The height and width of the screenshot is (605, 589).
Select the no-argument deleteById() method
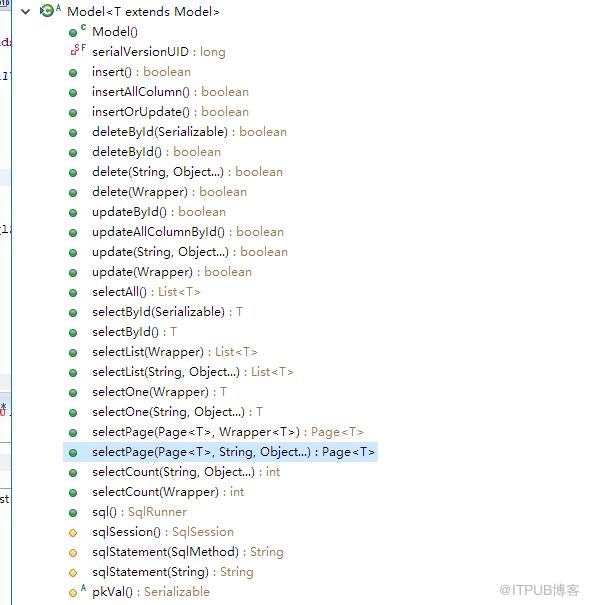(x=156, y=152)
